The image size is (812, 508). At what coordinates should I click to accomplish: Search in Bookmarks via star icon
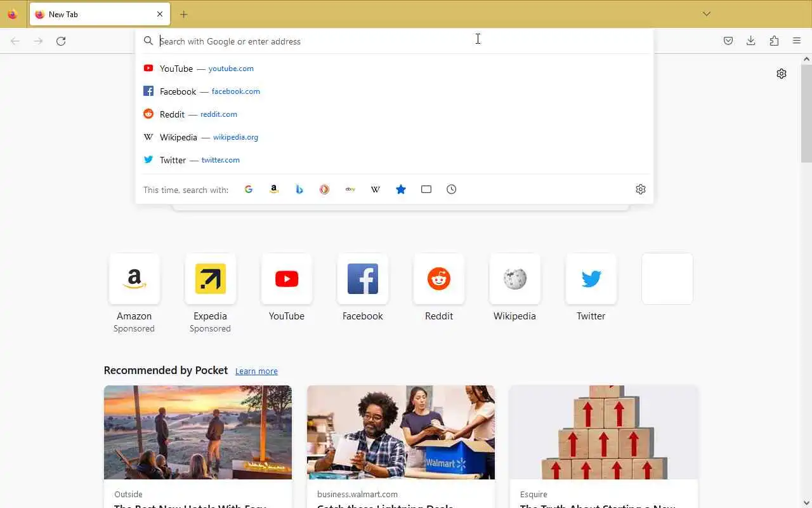[x=401, y=189]
